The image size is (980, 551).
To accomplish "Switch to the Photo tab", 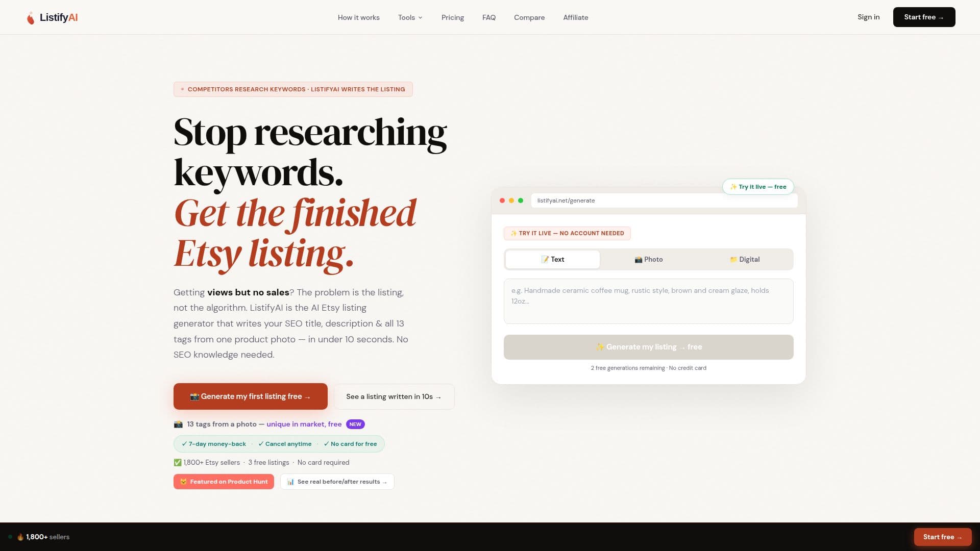I will pyautogui.click(x=648, y=259).
